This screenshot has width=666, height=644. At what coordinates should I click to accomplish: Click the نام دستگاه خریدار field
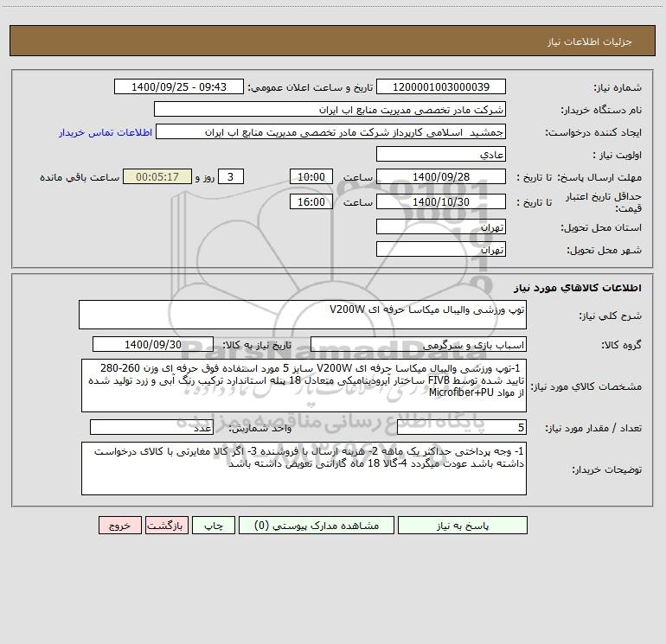click(x=330, y=109)
